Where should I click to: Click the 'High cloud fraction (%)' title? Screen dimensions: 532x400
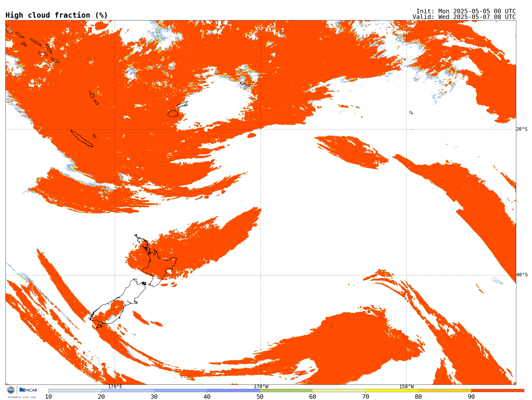(x=57, y=15)
